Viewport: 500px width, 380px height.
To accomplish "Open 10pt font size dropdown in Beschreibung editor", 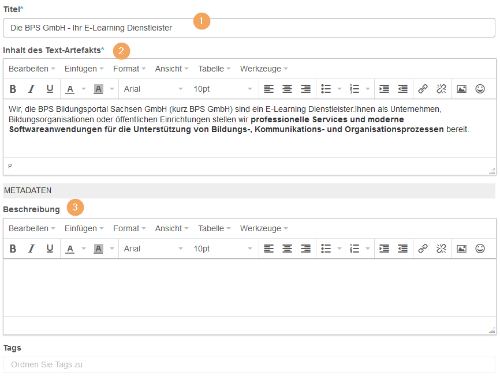I will [x=222, y=249].
